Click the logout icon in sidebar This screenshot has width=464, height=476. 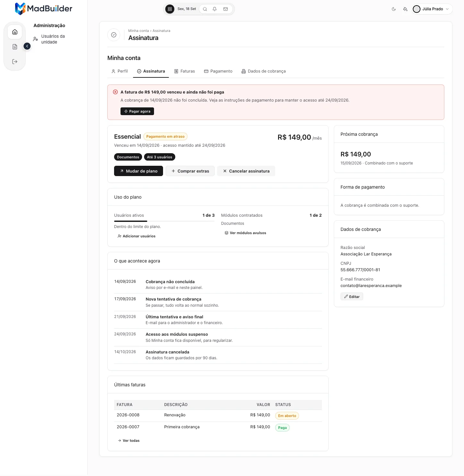[x=15, y=62]
